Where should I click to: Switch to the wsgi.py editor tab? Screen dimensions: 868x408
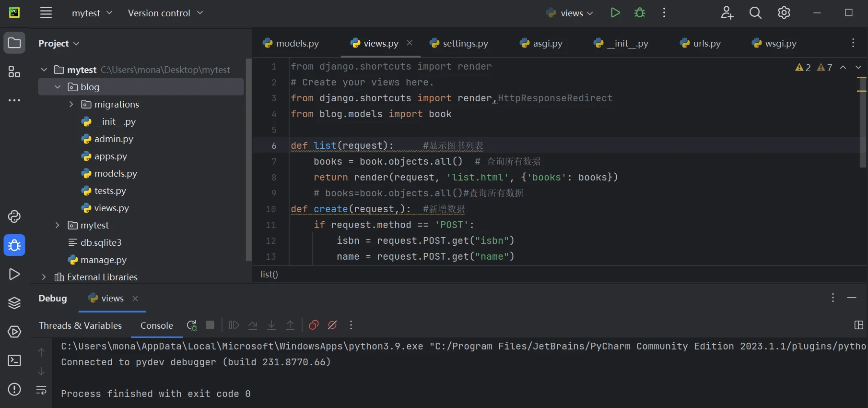click(774, 43)
